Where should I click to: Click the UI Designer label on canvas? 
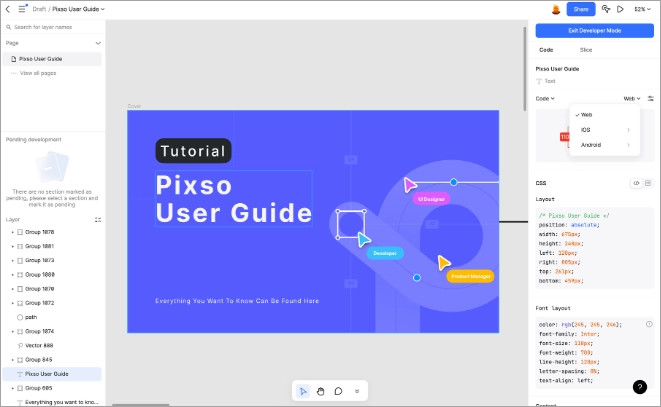tap(431, 199)
